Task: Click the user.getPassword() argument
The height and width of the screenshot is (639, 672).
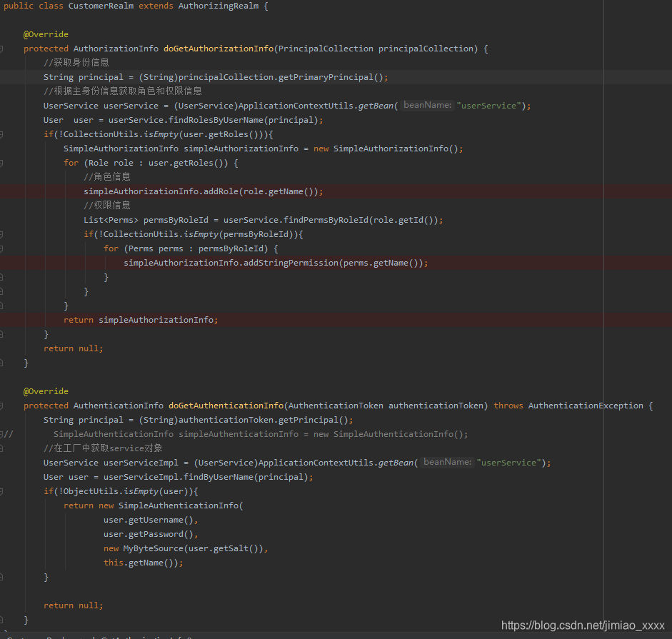Action: point(149,535)
